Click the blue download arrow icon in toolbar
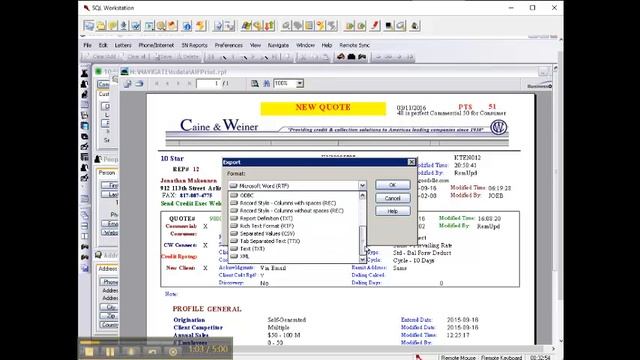 click(x=124, y=26)
